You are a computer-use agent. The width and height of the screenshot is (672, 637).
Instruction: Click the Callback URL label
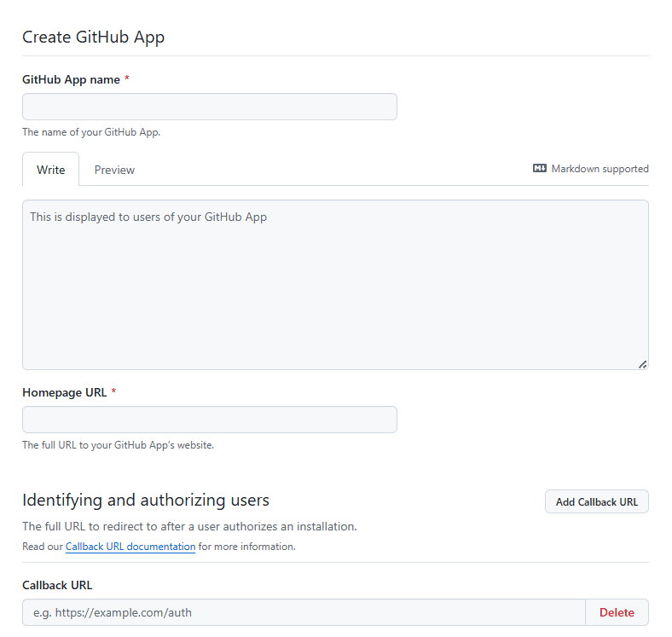57,585
